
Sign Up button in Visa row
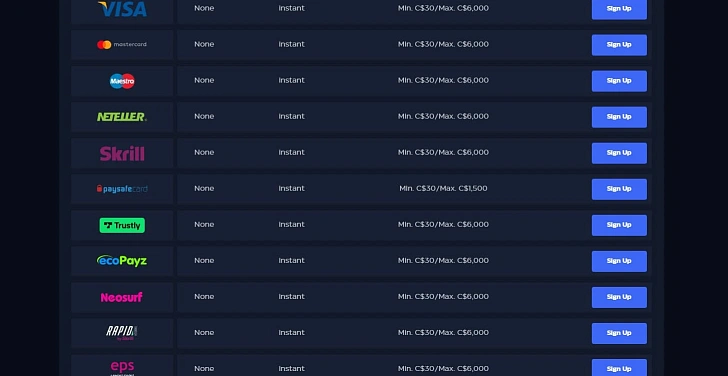619,9
